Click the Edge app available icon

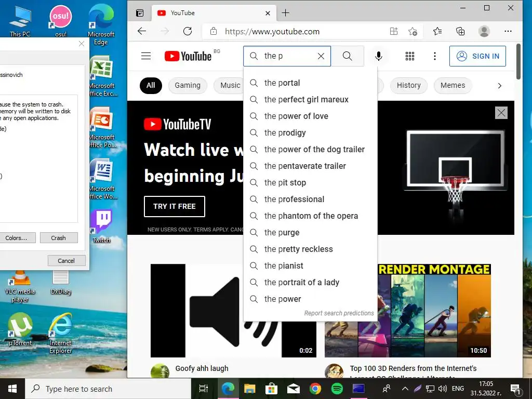[394, 31]
